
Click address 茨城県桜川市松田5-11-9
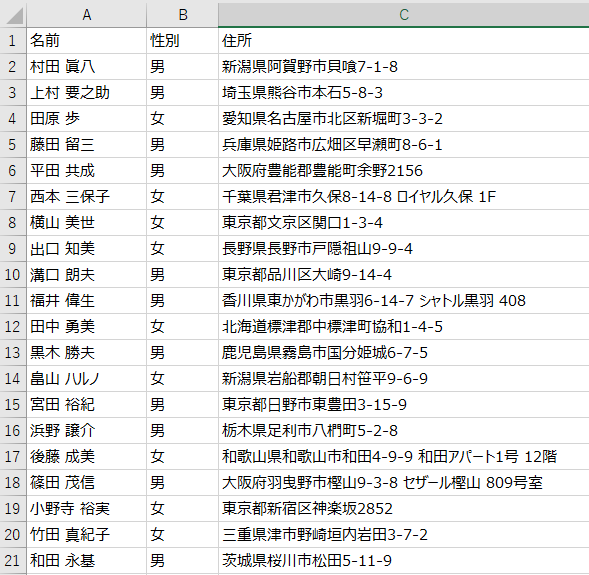pos(404,560)
